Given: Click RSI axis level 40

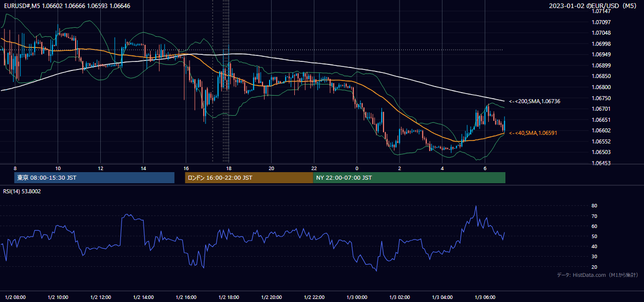Looking at the screenshot, I should click(594, 247).
